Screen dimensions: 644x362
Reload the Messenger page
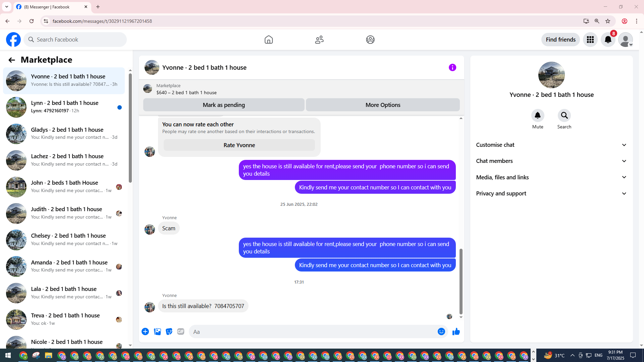point(32,21)
